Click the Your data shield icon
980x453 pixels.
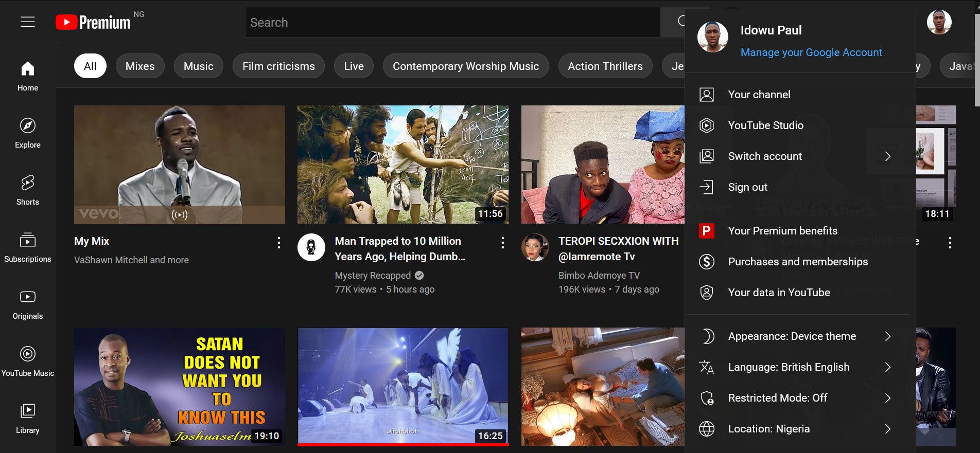click(707, 293)
